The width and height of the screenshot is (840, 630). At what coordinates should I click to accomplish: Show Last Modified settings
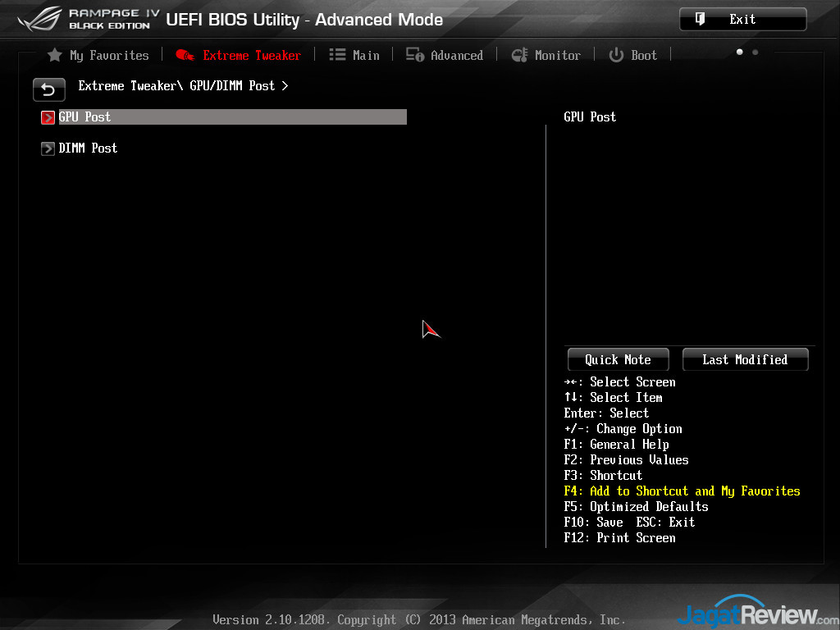pyautogui.click(x=745, y=359)
